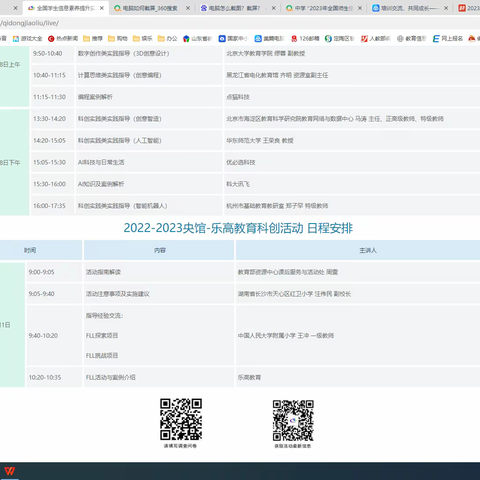Select the FLL活动与案例介绍 cell
This screenshot has width=480, height=480.
(159, 377)
